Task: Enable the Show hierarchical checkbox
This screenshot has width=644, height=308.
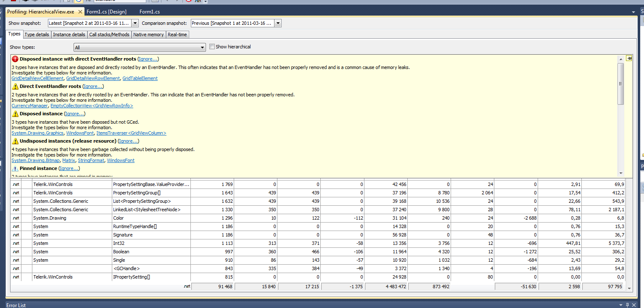Action: pyautogui.click(x=212, y=47)
